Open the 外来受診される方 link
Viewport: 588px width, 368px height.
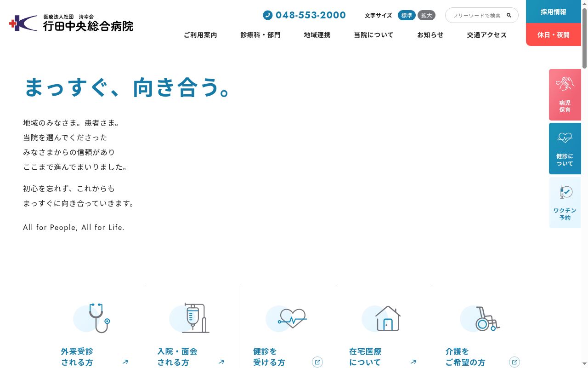96,327
